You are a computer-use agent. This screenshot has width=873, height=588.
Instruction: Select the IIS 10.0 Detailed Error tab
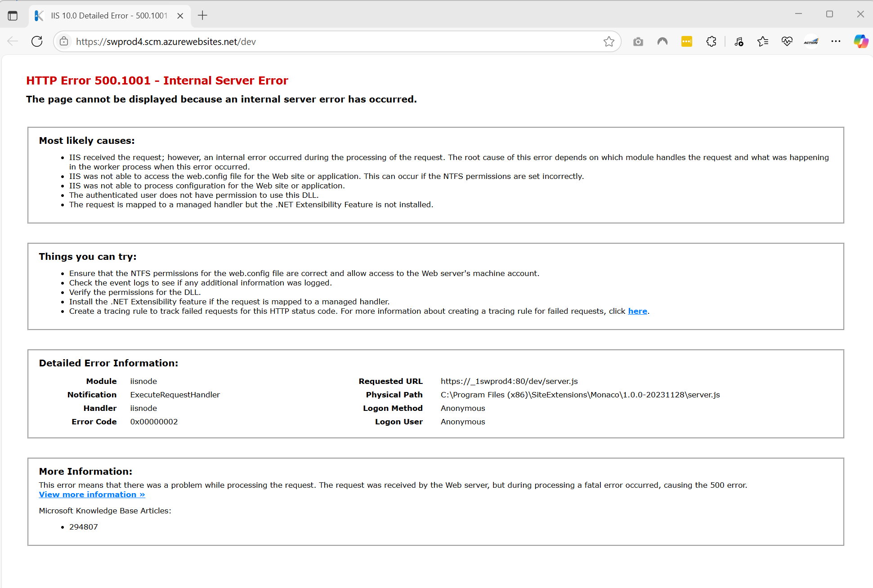(103, 15)
